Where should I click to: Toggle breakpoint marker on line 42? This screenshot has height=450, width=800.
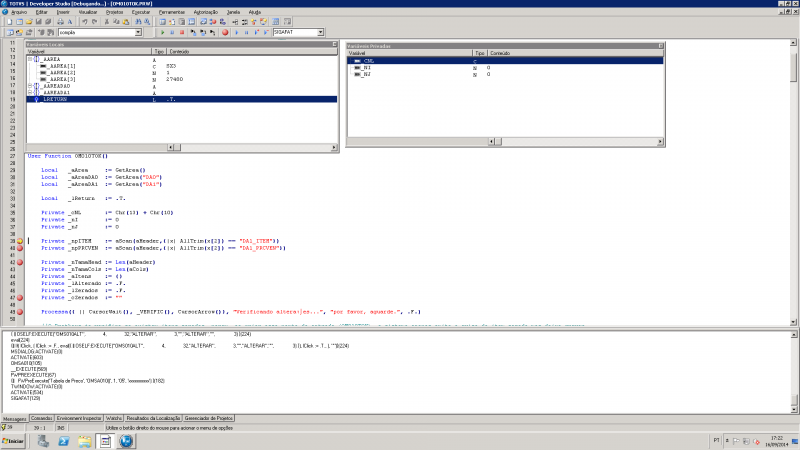pos(20,262)
